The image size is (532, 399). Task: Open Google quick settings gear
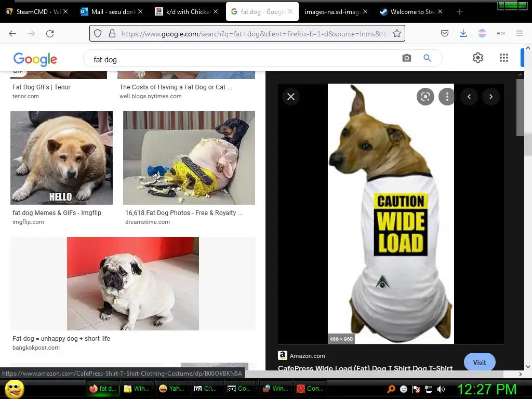click(x=478, y=58)
